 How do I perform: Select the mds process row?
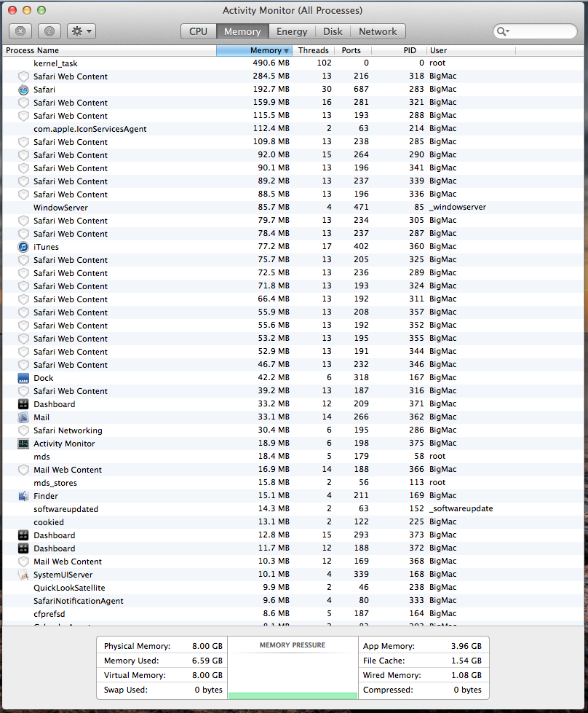(293, 457)
